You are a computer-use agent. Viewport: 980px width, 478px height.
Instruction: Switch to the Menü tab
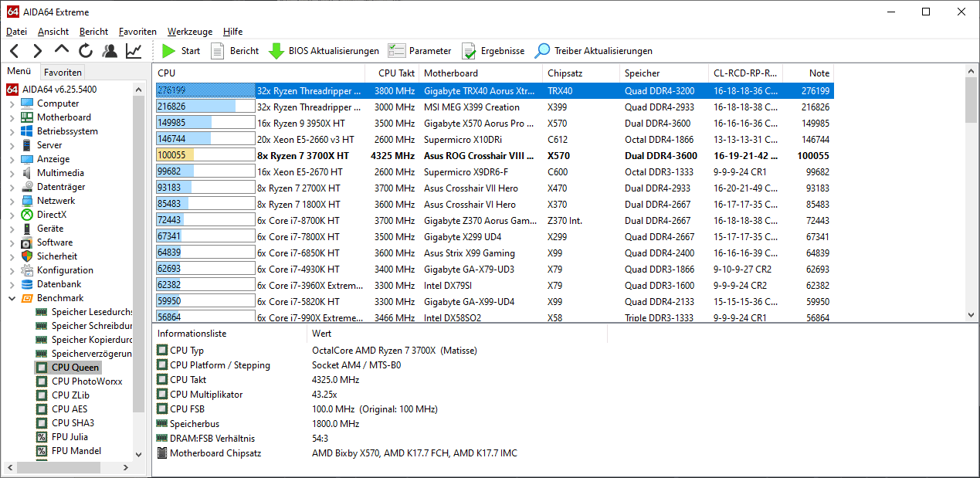tap(19, 72)
